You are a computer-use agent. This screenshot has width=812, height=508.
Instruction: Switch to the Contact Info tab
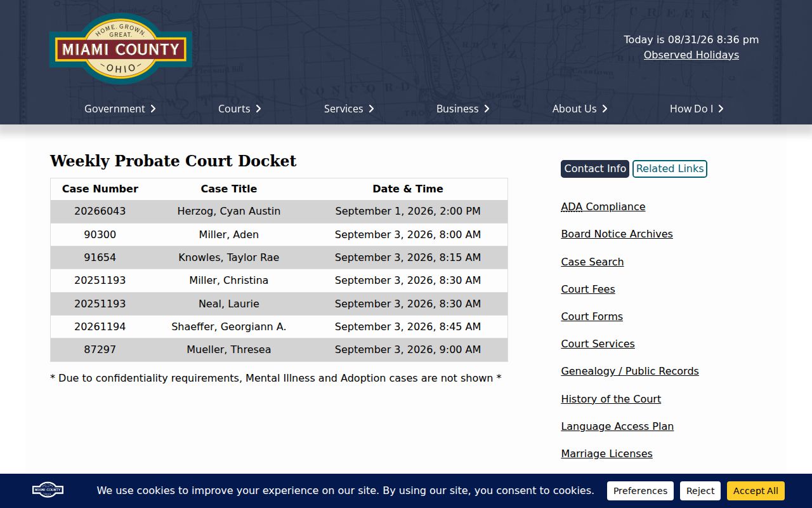[x=595, y=169]
